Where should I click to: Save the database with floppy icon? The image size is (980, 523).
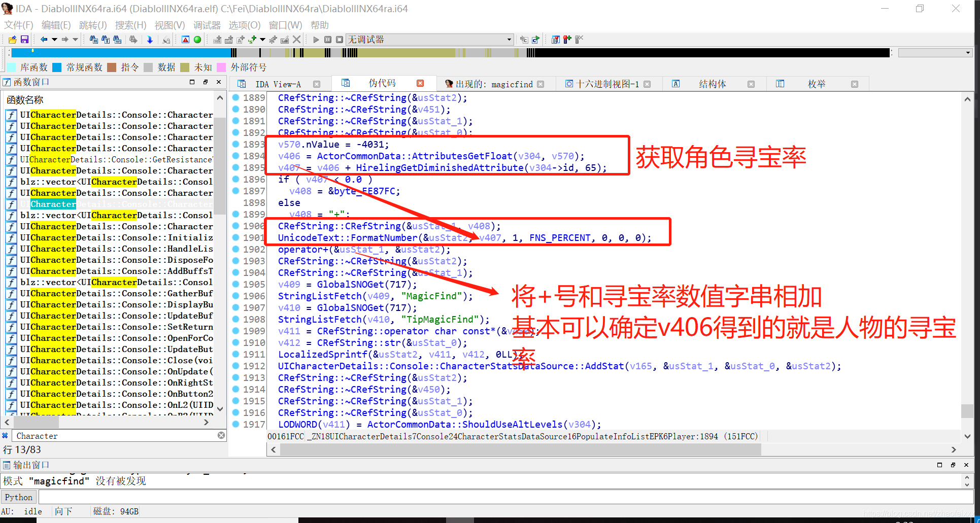[x=24, y=40]
